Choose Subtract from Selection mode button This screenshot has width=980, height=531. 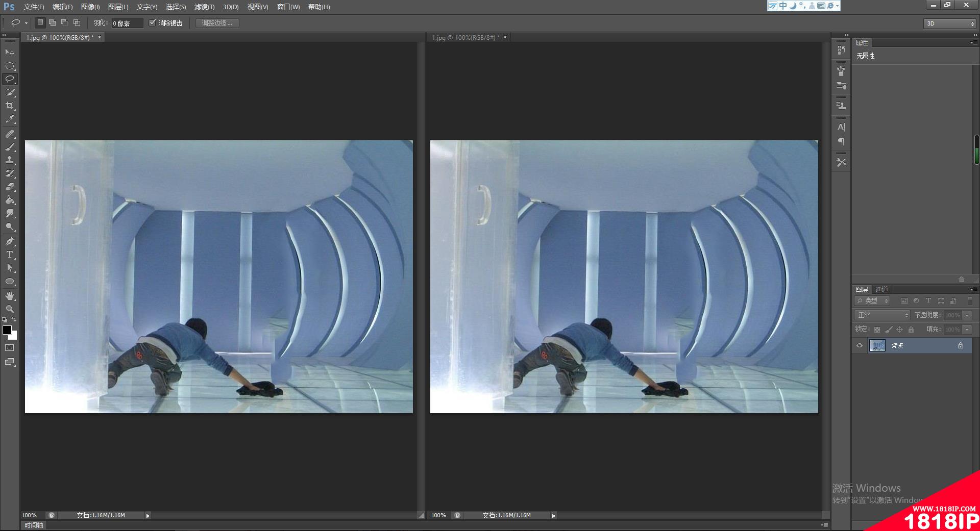(64, 22)
